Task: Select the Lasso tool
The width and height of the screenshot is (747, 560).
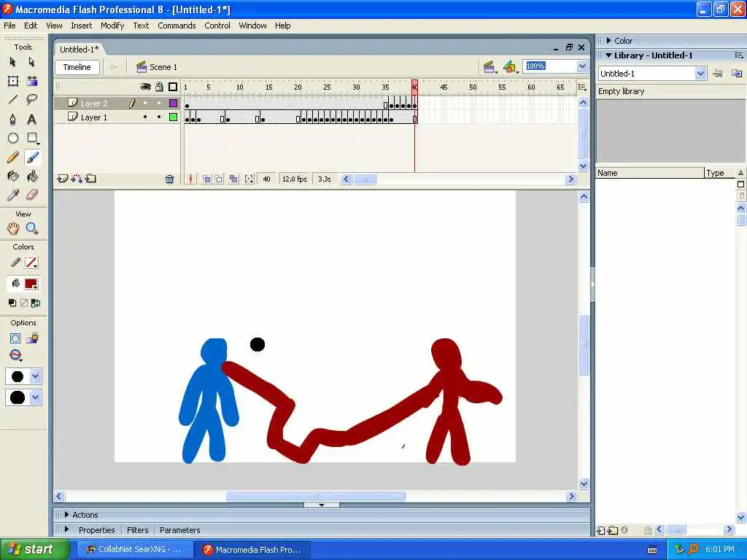Action: pos(32,99)
